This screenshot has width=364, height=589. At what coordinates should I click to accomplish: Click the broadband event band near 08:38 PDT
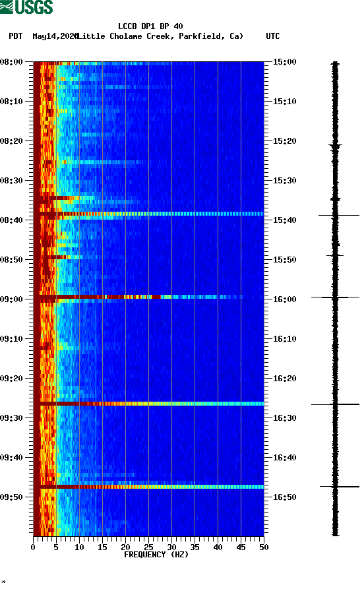tap(149, 214)
